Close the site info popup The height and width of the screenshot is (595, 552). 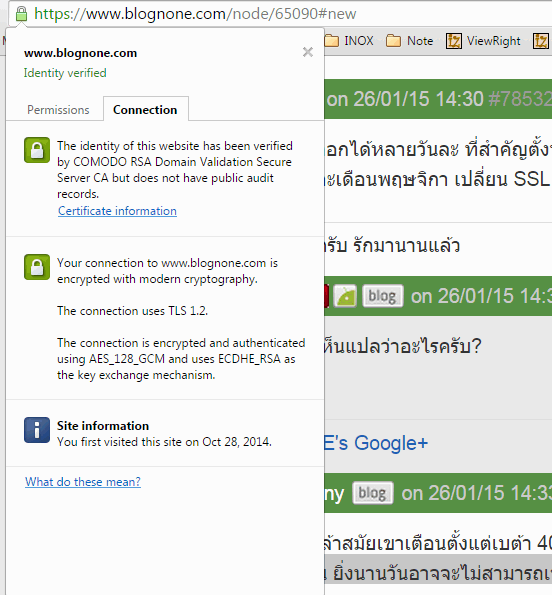[308, 52]
